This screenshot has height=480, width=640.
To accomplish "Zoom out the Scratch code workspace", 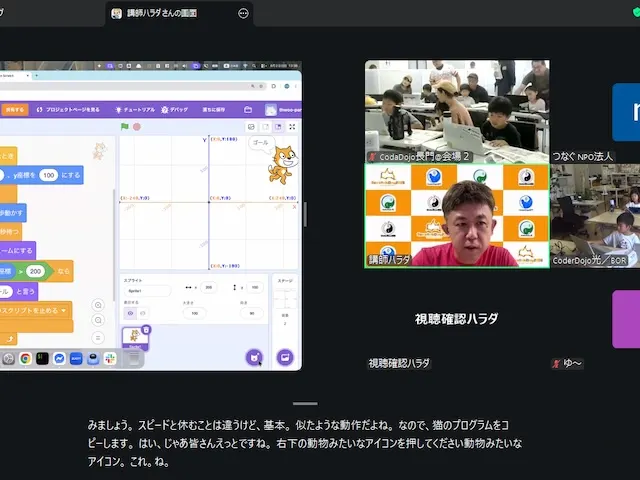I will point(98,320).
